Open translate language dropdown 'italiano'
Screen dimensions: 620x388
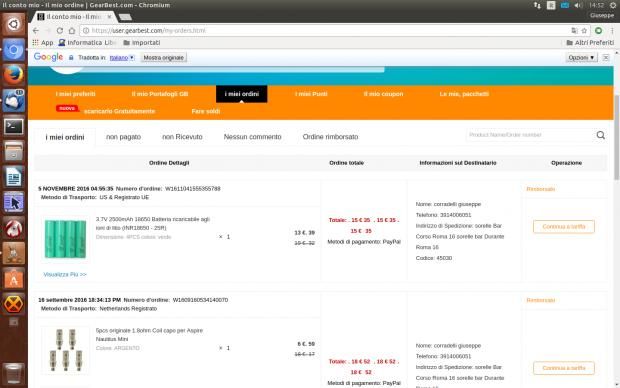pos(122,57)
